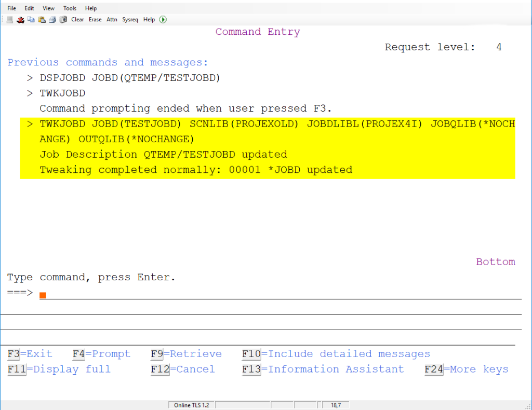This screenshot has height=410, width=532.
Task: Click the F4=Prompt function key
Action: pyautogui.click(x=101, y=354)
